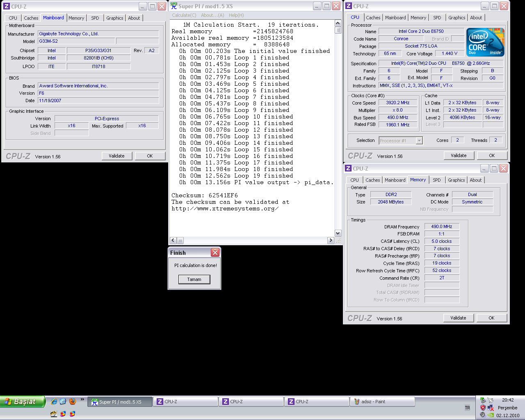The width and height of the screenshot is (525, 420).
Task: Click Super PI vertical scrollbar down arrow
Action: (x=338, y=233)
